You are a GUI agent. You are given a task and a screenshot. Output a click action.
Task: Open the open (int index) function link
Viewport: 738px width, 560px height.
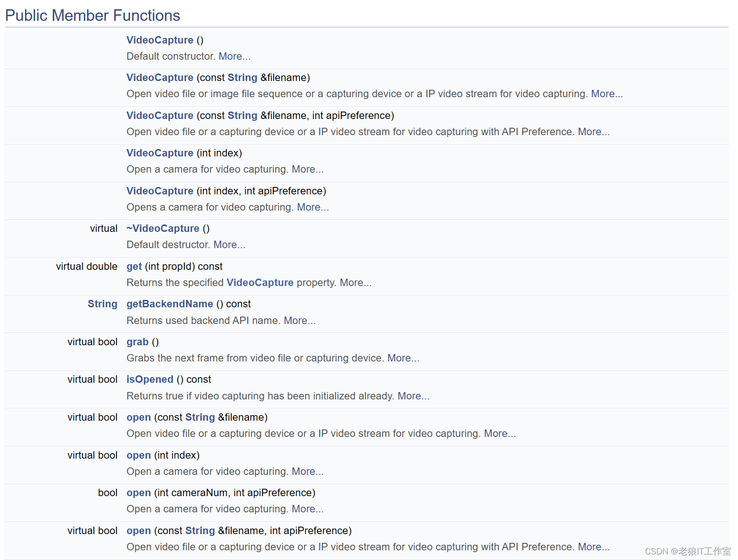[139, 455]
